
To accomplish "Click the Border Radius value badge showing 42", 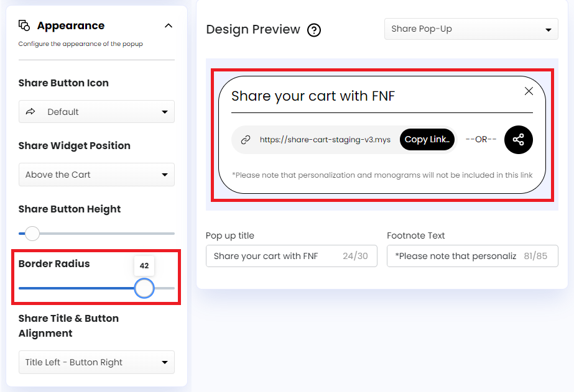I will tap(144, 265).
